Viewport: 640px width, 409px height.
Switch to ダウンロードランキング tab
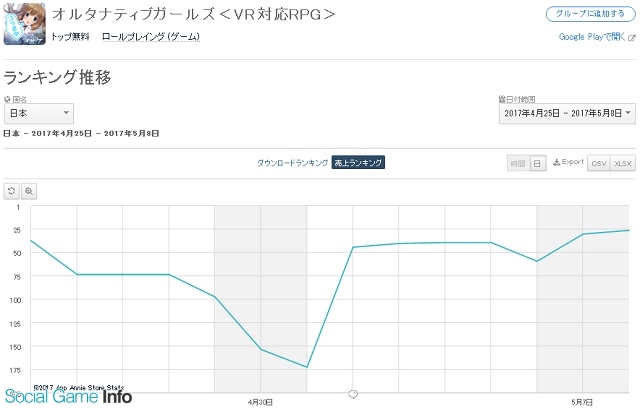coord(292,162)
